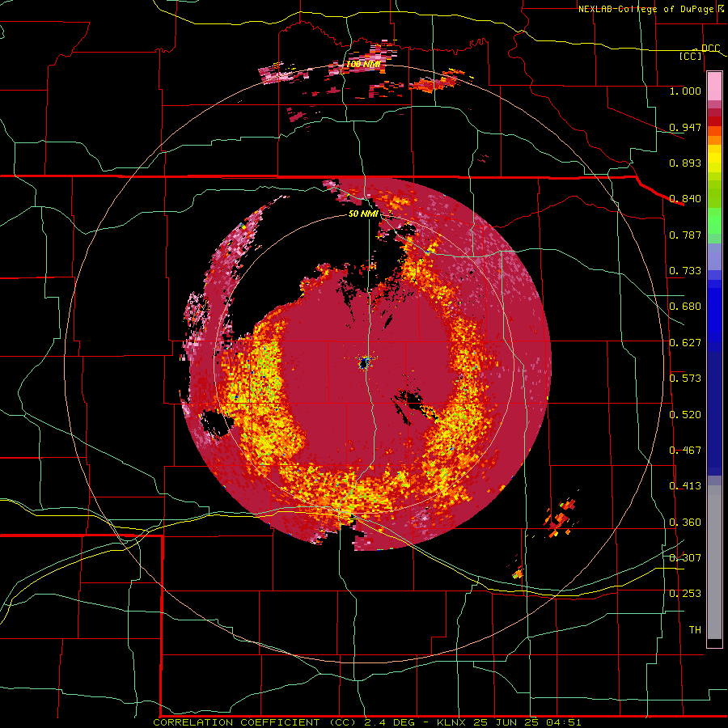Viewport: 728px width, 728px height.
Task: Click the radar site center marker
Action: click(365, 362)
